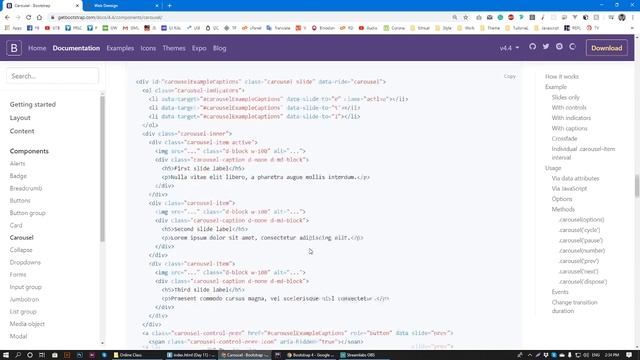
Task: Click zoom magnifier icon in address bar
Action: (455, 18)
